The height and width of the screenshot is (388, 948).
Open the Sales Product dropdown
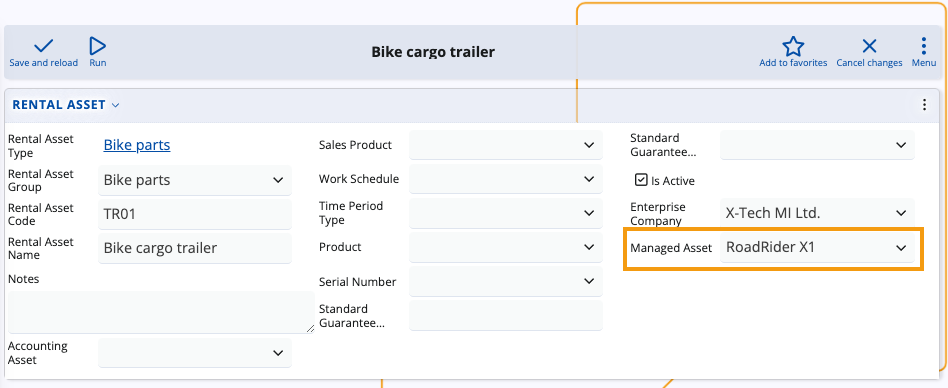click(505, 145)
